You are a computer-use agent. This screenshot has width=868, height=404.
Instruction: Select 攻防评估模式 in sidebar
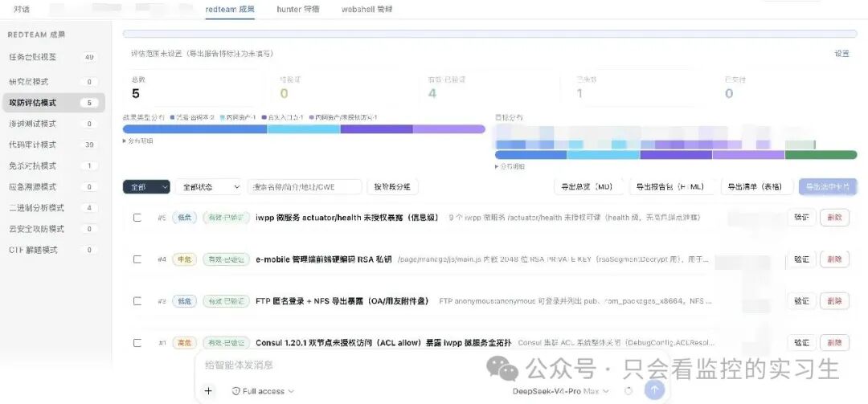click(x=53, y=102)
